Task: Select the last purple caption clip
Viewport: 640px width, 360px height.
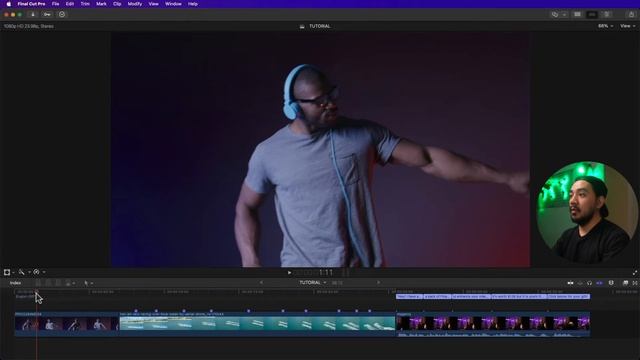Action: (569, 297)
